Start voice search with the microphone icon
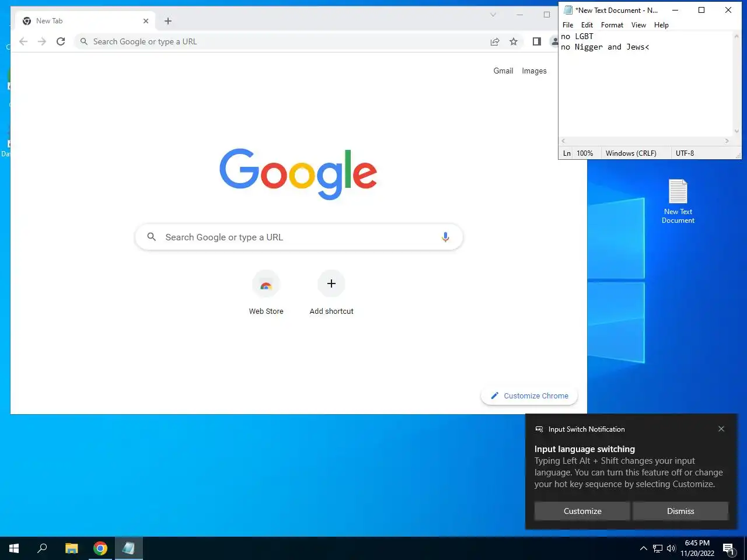 pos(445,237)
